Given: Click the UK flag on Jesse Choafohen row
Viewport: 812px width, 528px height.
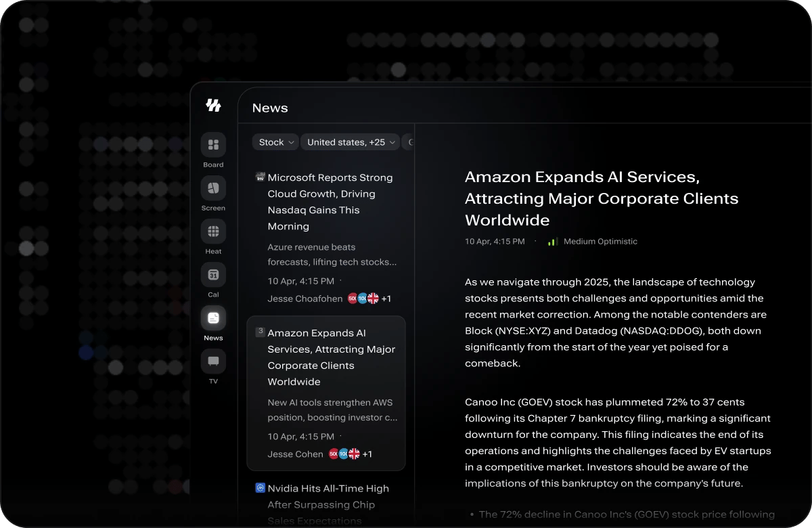Looking at the screenshot, I should (x=373, y=299).
